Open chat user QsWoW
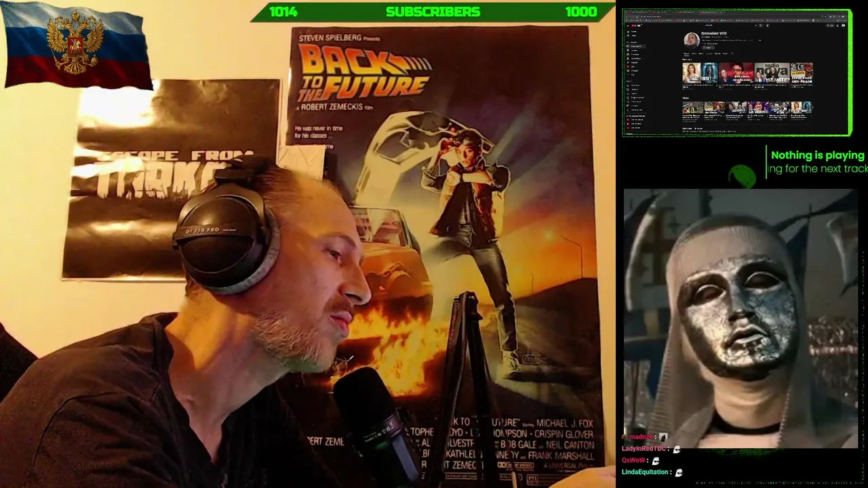 [x=634, y=460]
